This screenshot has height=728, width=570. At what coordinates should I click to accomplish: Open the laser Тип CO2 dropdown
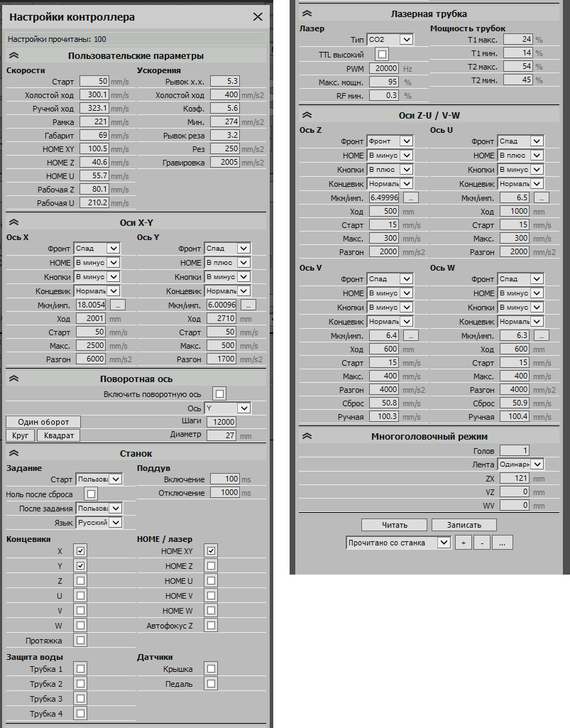tap(390, 40)
